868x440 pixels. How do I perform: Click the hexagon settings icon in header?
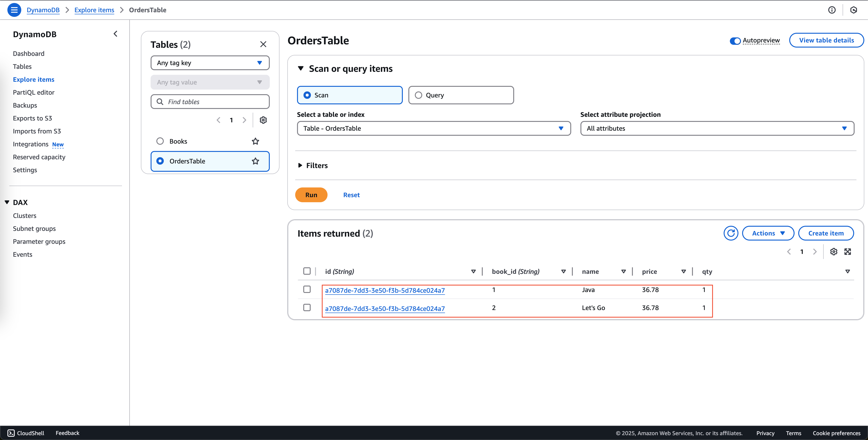pyautogui.click(x=853, y=10)
